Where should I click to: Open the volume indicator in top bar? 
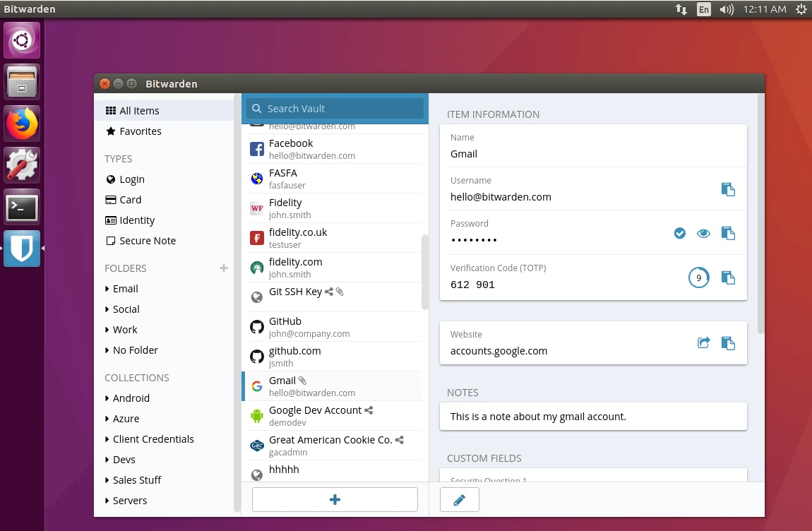pyautogui.click(x=727, y=9)
